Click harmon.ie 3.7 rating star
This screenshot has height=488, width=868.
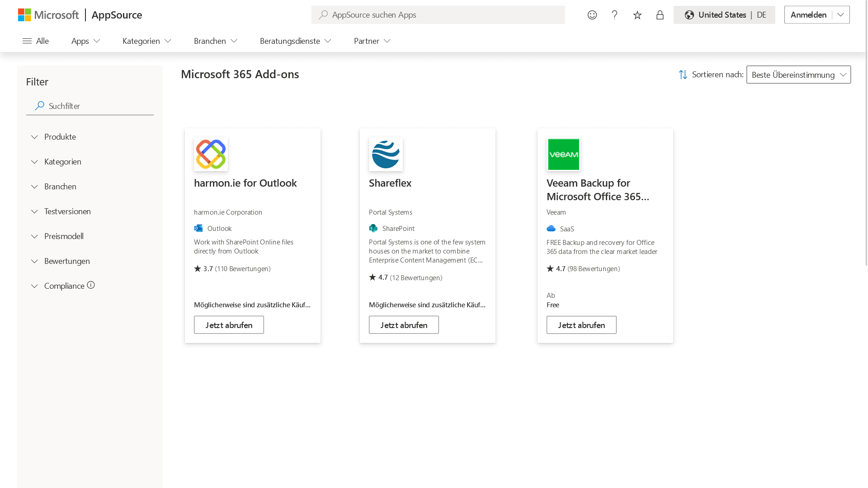[198, 268]
